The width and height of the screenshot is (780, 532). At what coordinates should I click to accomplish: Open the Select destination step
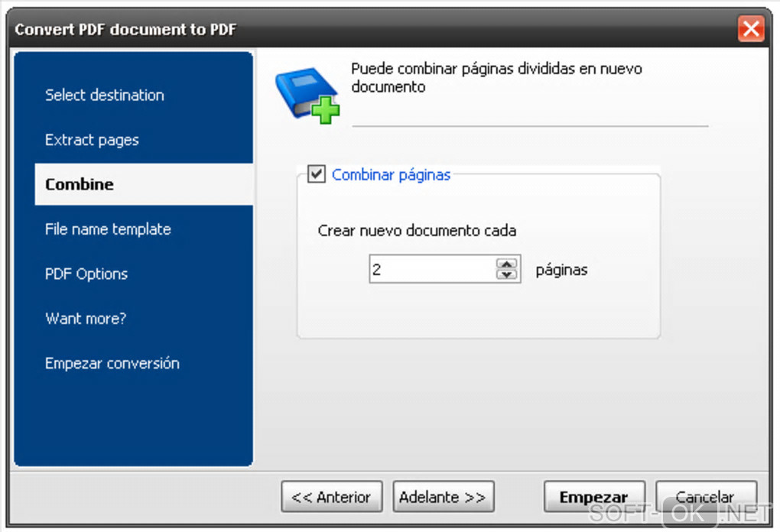[x=104, y=96]
